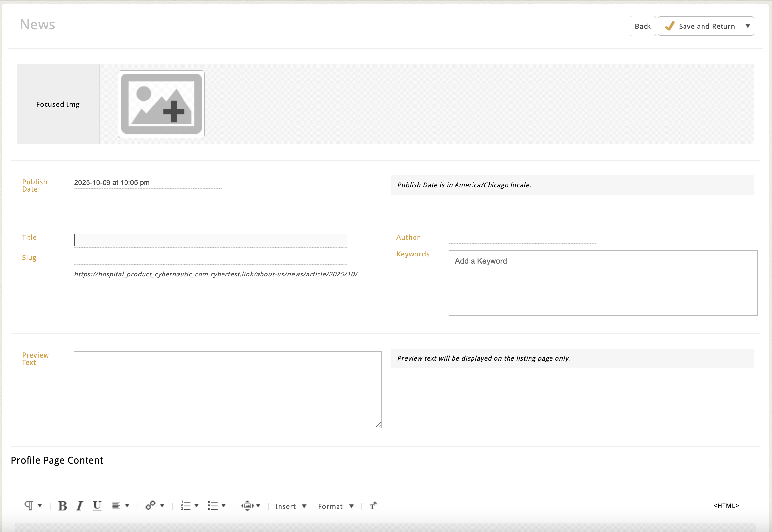Click the numbered list icon

pos(186,506)
